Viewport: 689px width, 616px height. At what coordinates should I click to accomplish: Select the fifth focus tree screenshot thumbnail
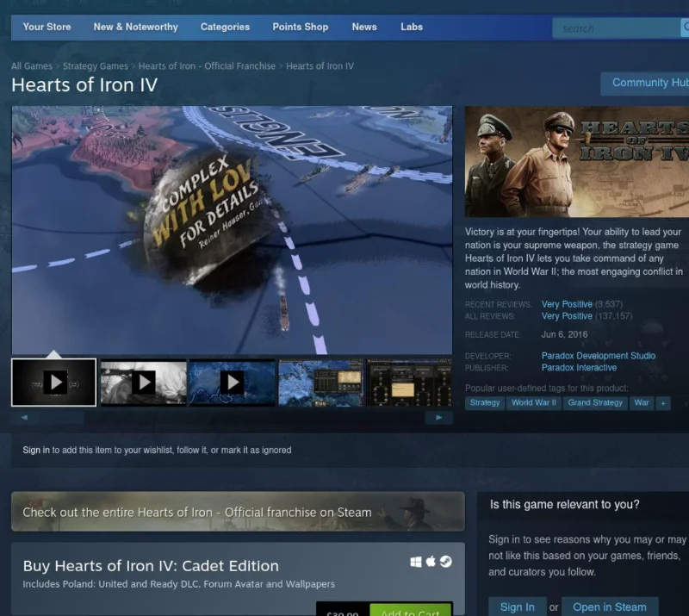coord(410,382)
